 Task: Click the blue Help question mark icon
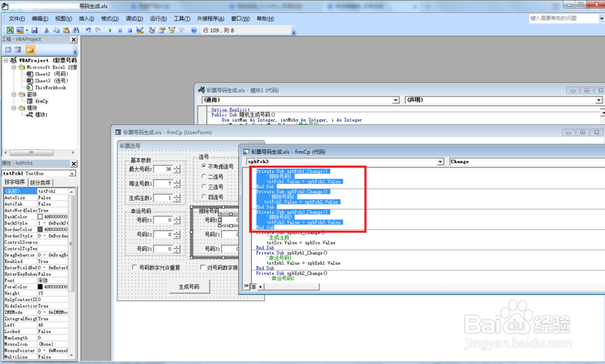pos(194,30)
